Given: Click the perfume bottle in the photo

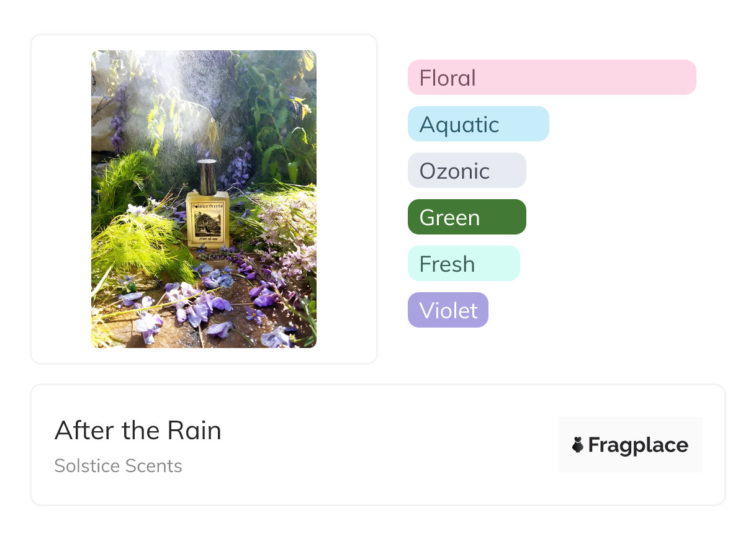Looking at the screenshot, I should click(208, 217).
